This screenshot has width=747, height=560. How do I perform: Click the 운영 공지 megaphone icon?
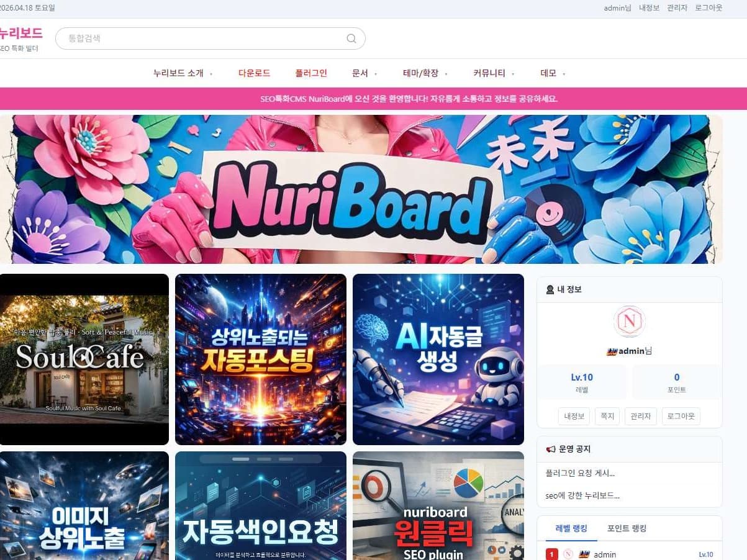tap(550, 449)
